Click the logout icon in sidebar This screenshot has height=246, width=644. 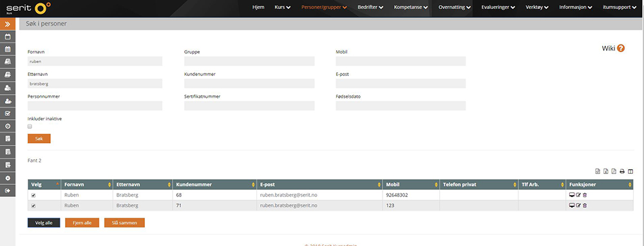[7, 191]
